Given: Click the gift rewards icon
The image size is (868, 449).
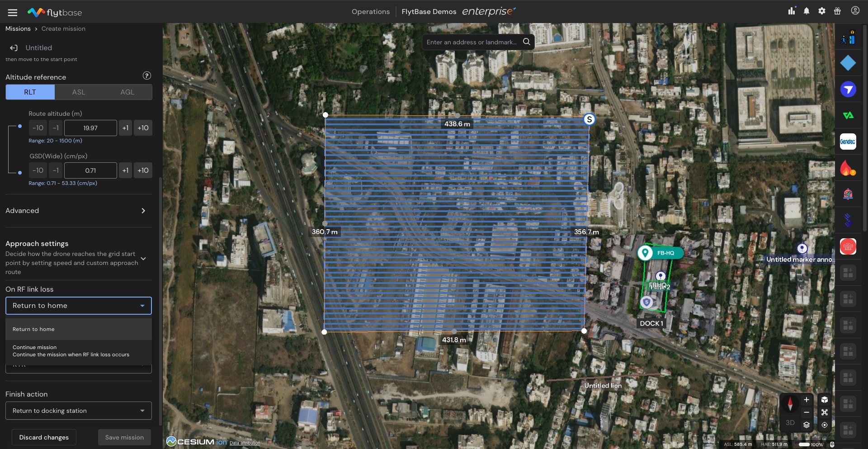Looking at the screenshot, I should coord(837,11).
